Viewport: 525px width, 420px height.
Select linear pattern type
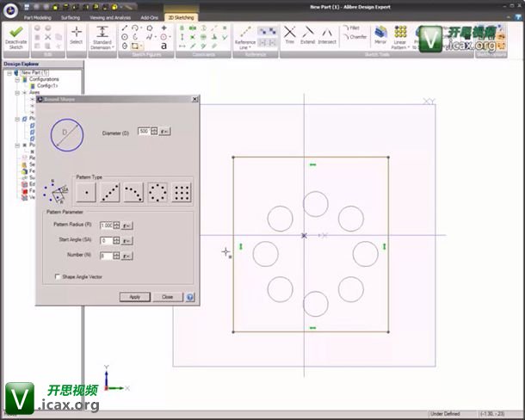click(x=110, y=193)
